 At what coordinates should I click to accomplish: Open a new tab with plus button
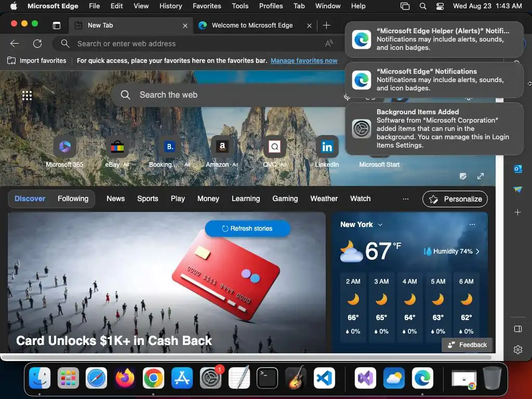pos(326,25)
